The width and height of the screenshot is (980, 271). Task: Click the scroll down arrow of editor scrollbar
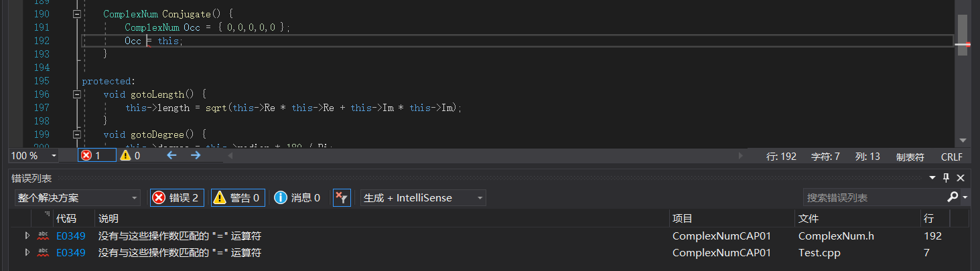[x=963, y=141]
